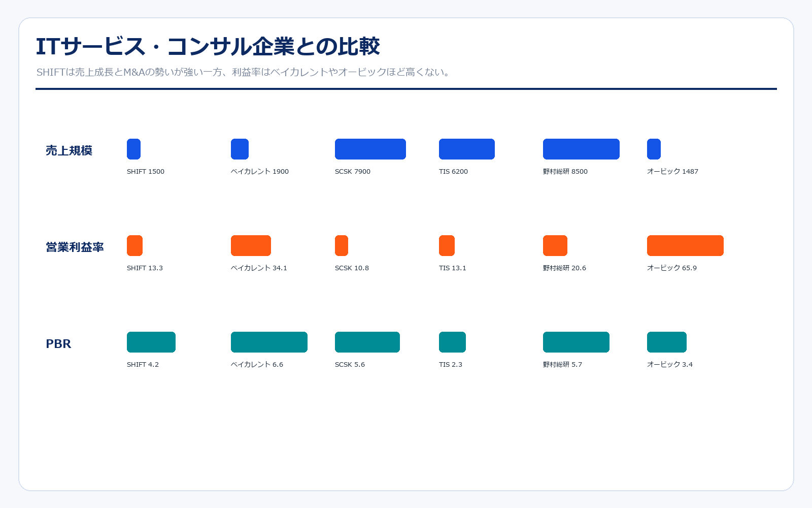Click the label text ベイカレント 6.6
Screen dimensions: 812x508
pyautogui.click(x=257, y=365)
